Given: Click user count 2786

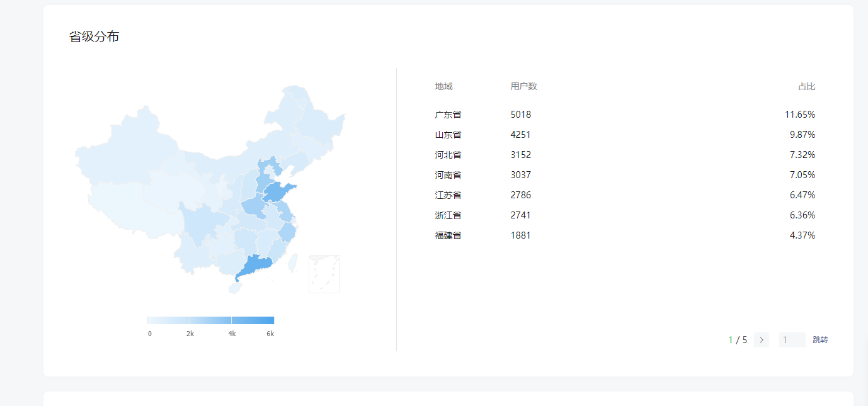Looking at the screenshot, I should pos(521,195).
